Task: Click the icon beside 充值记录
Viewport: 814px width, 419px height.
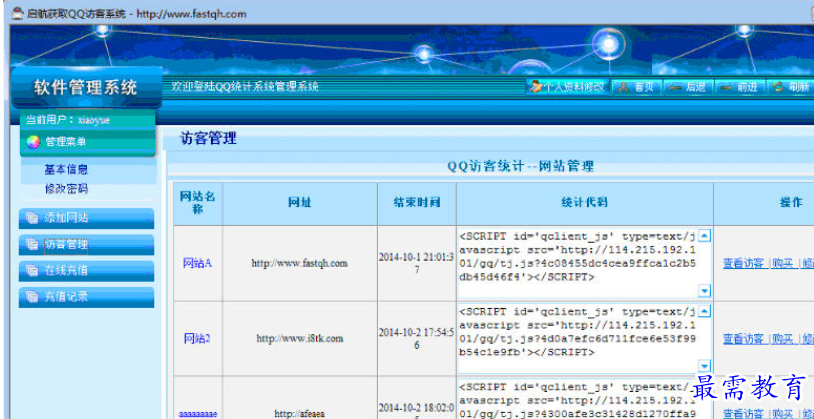Action: click(x=32, y=297)
